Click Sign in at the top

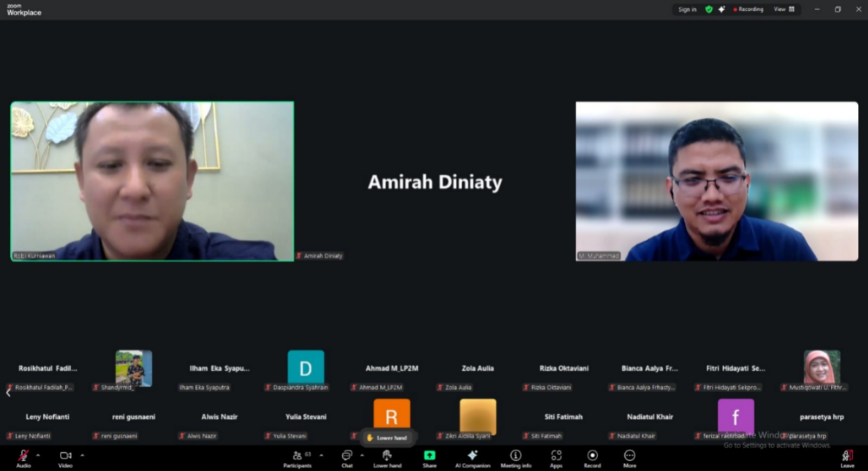click(x=687, y=9)
